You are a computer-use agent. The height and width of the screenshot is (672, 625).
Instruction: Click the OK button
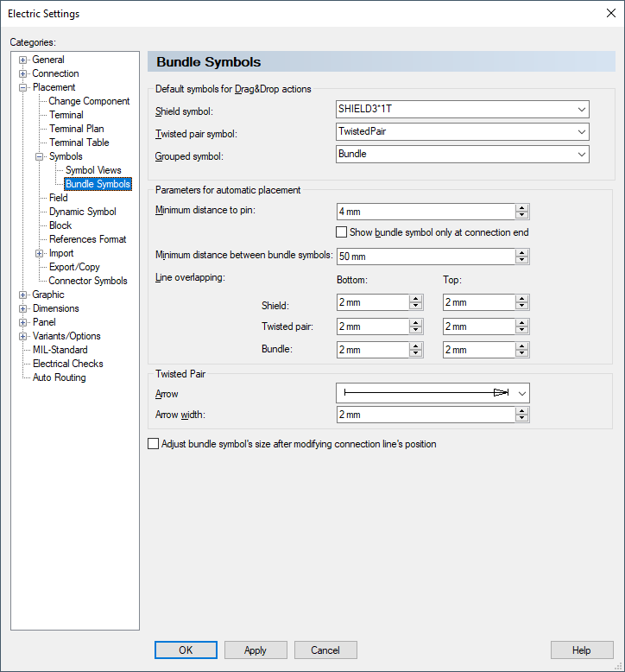(186, 650)
